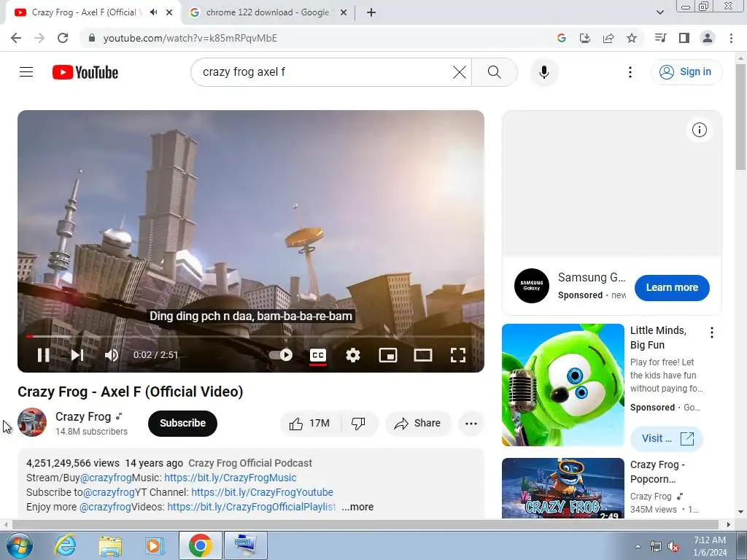
Task: Mute the video player volume
Action: 112,355
